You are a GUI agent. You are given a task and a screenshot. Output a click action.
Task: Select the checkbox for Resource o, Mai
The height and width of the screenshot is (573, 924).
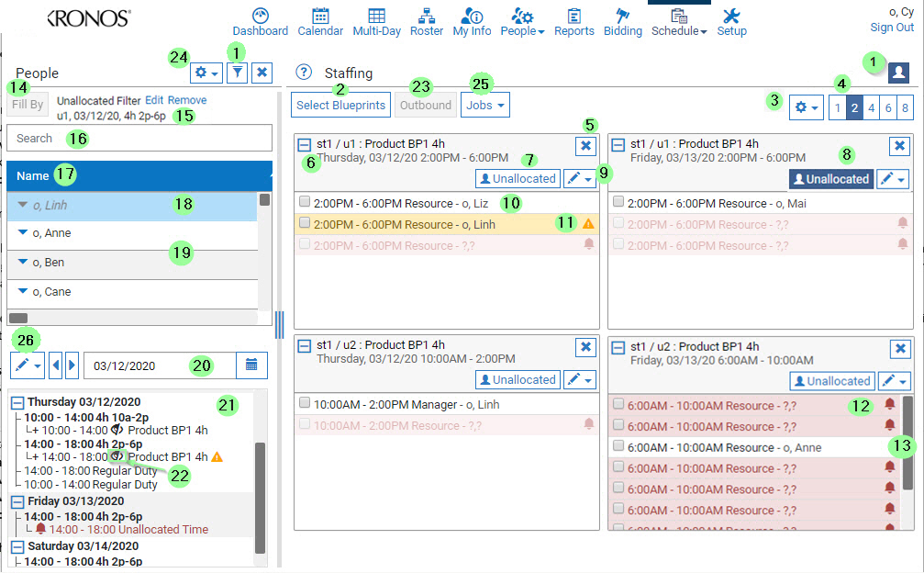(x=618, y=203)
